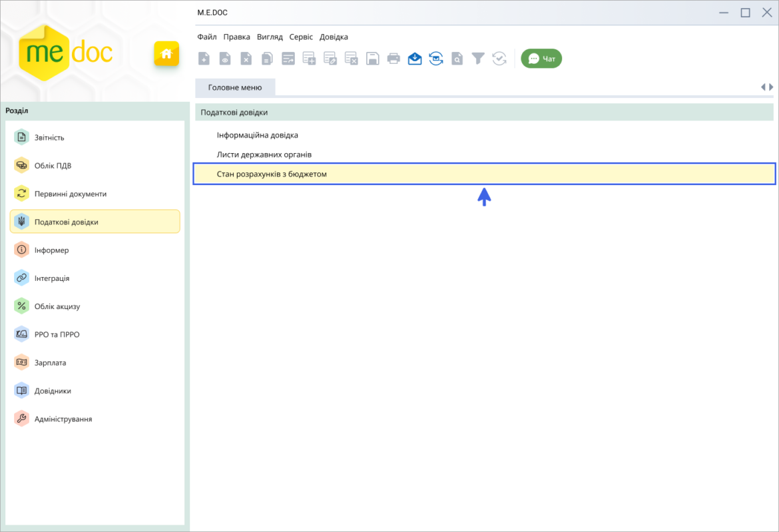Click the receive mail envelope icon
779x532 pixels.
tap(415, 59)
